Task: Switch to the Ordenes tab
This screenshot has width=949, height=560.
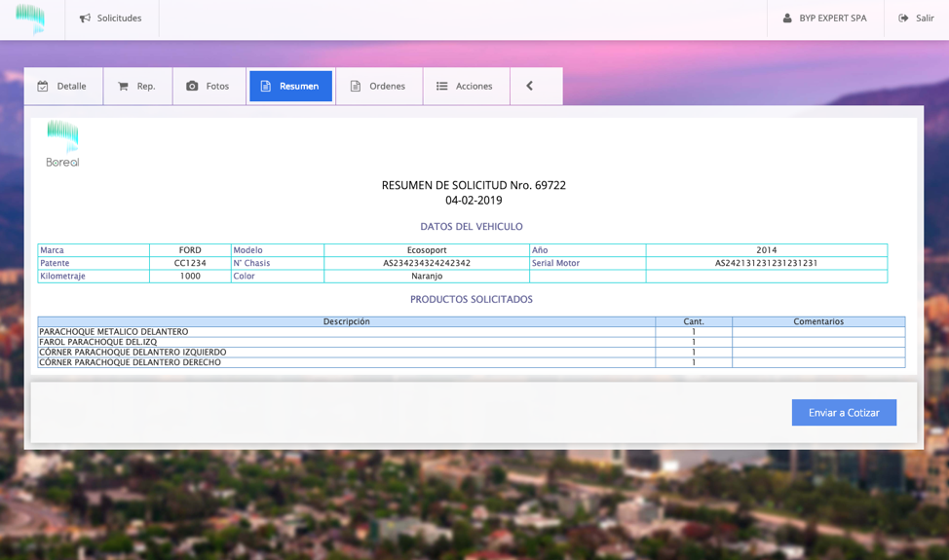Action: pos(379,87)
